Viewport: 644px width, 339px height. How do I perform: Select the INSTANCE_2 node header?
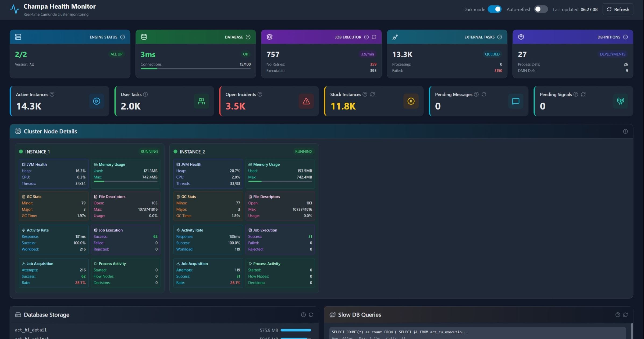coord(192,152)
